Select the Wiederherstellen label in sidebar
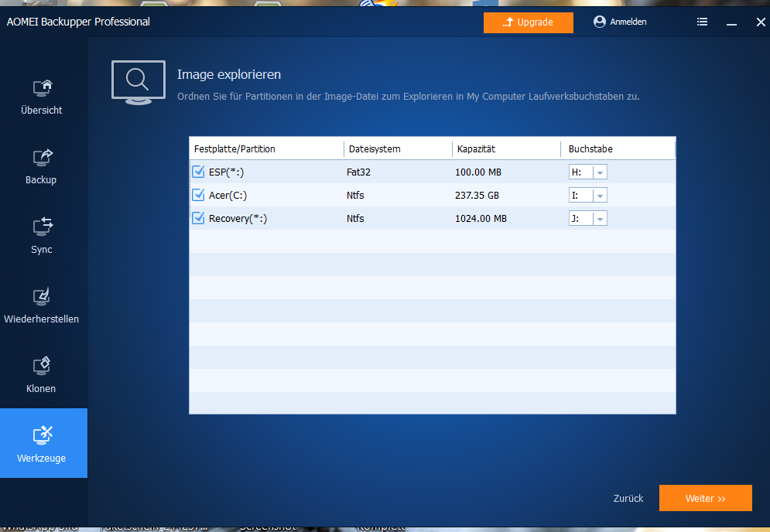This screenshot has height=532, width=770. (x=41, y=319)
